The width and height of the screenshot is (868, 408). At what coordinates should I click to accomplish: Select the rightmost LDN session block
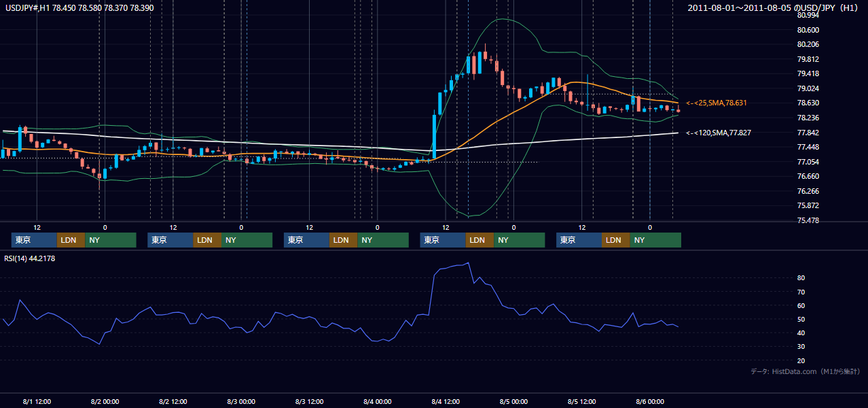616,240
